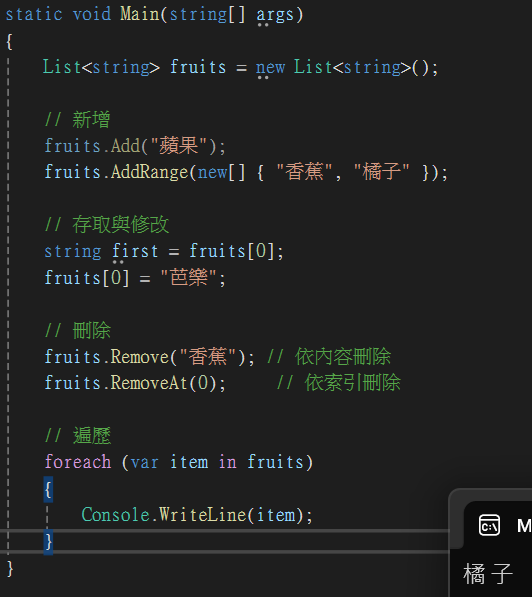Image resolution: width=532 pixels, height=597 pixels.
Task: Click the "芭樂" string literal
Action: click(188, 278)
